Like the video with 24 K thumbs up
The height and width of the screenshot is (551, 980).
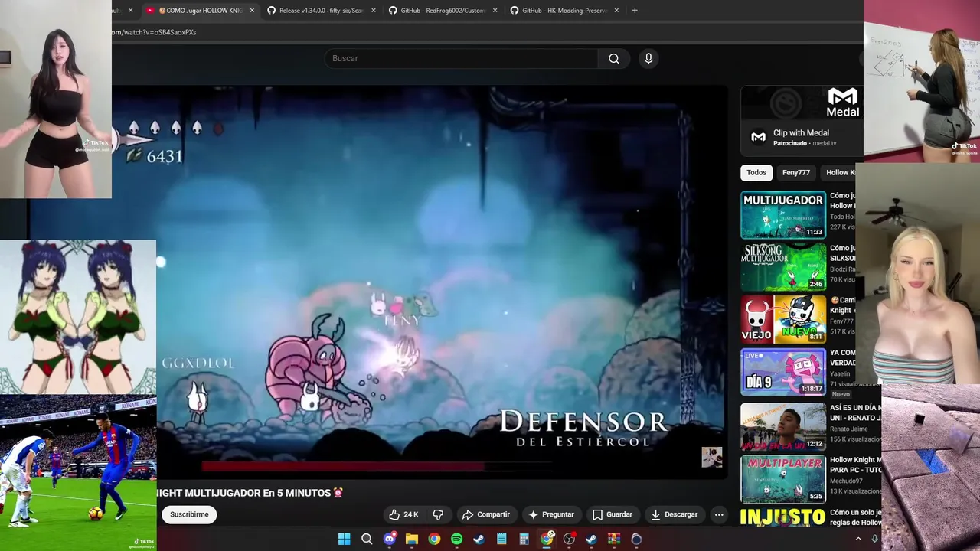pos(403,514)
